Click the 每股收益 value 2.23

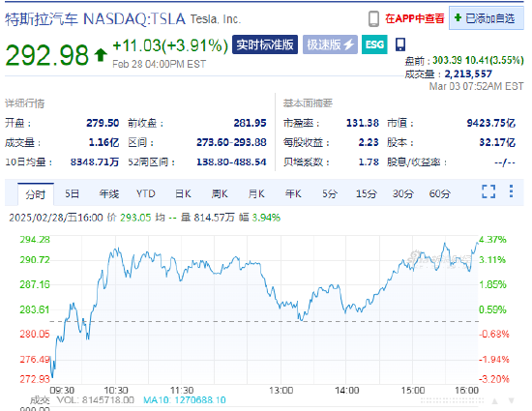click(x=369, y=142)
